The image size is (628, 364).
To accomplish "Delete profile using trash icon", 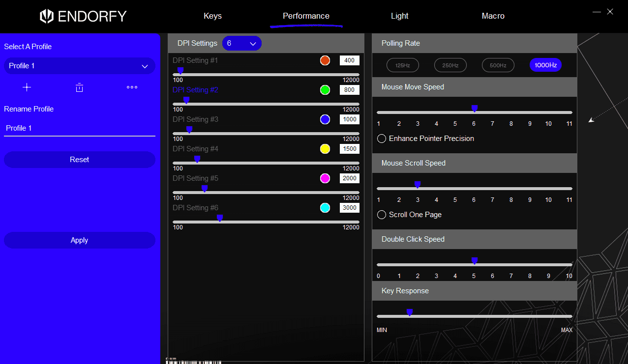I will (x=79, y=87).
